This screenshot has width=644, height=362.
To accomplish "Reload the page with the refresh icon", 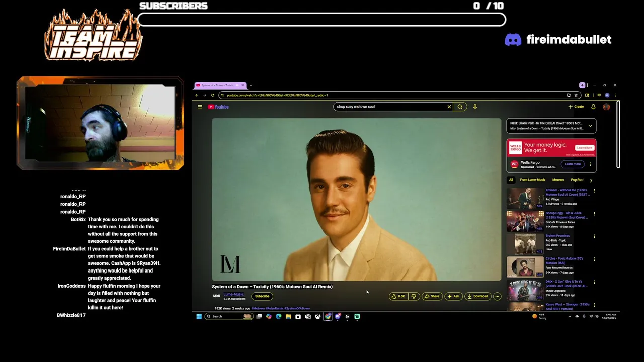I will click(x=213, y=95).
